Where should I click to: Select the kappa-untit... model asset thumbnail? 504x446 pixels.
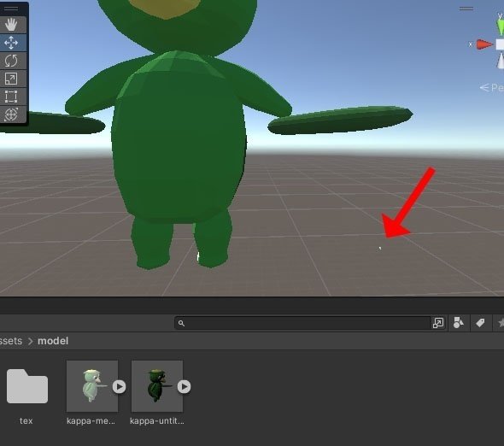(x=157, y=386)
